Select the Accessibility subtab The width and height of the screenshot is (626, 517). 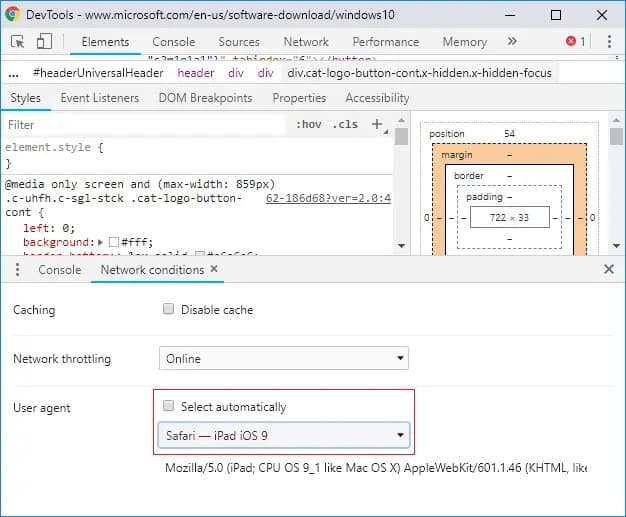(x=377, y=98)
